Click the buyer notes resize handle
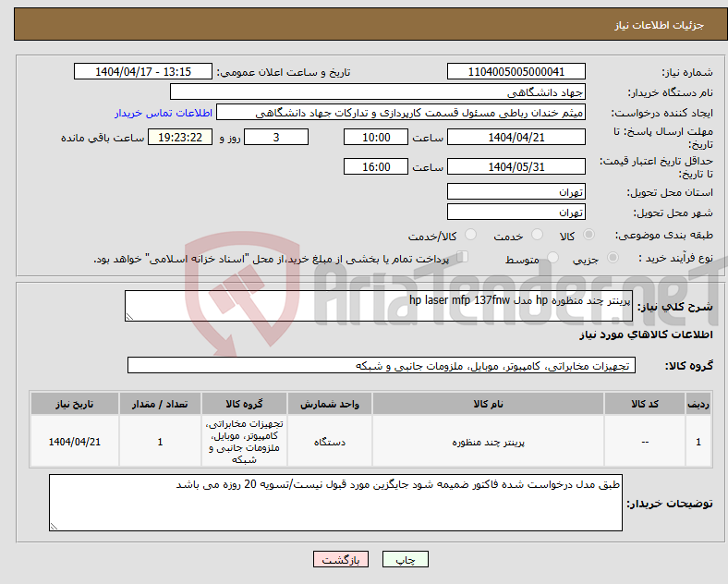Screen dimensions: 728x584 54,527
